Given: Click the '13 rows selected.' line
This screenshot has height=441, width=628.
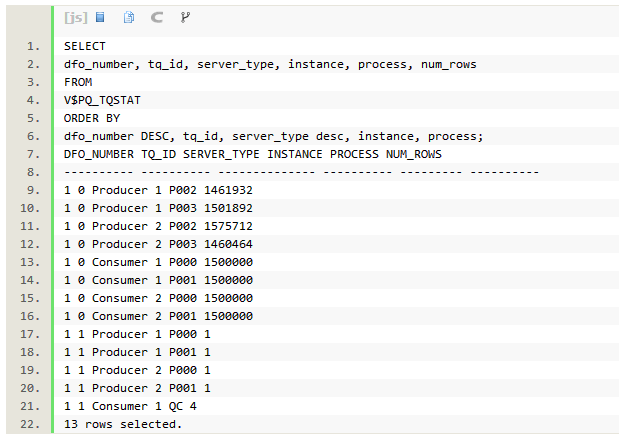Looking at the screenshot, I should click(x=122, y=425).
